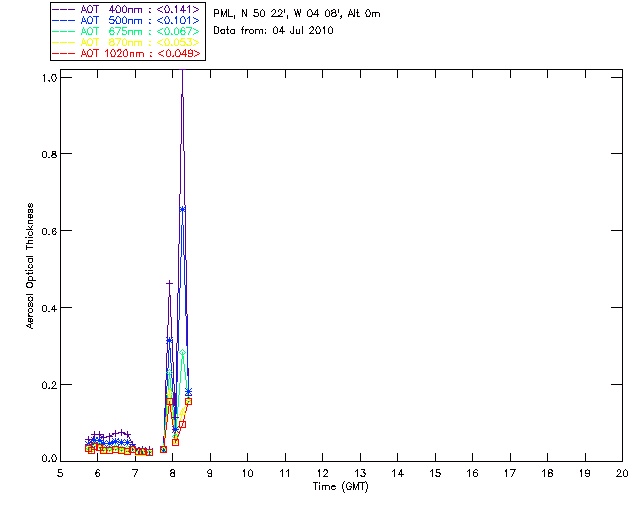Click x-axis tick label 15
Screen dimensions: 640x512
[x=435, y=473]
